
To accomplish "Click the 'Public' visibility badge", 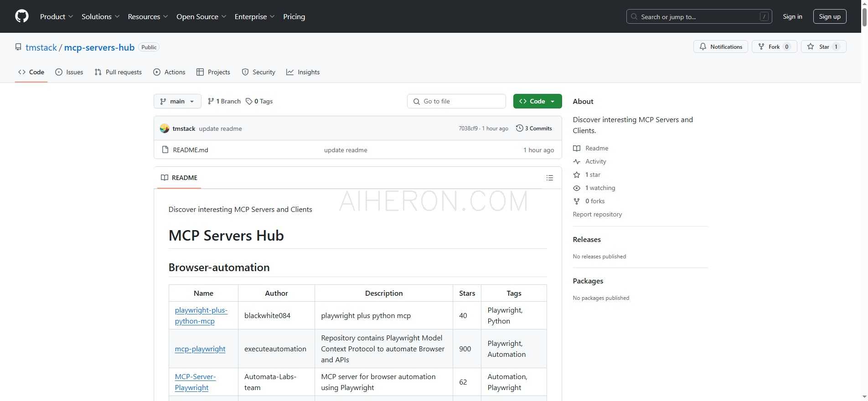I will point(149,47).
